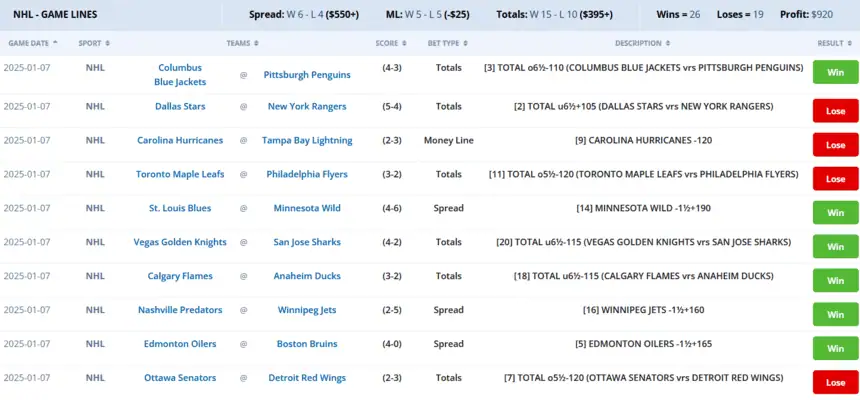Open Pittsburgh Penguins team link
This screenshot has width=860, height=400.
click(x=307, y=75)
